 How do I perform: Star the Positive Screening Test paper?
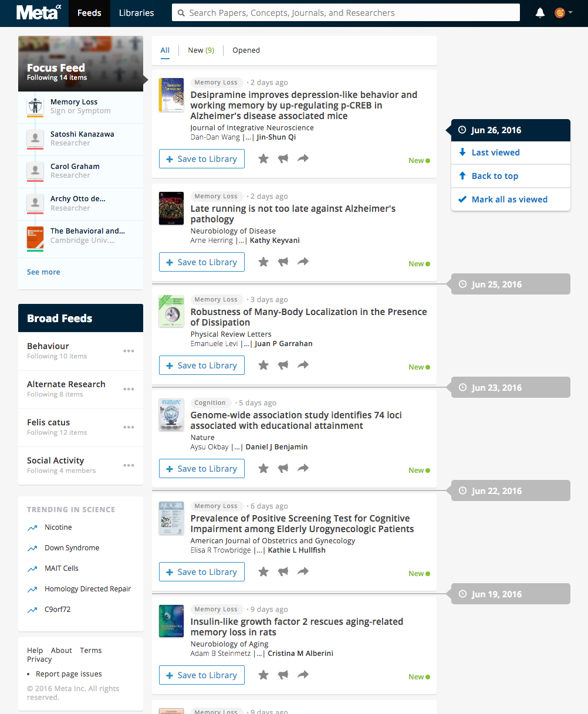tap(263, 571)
